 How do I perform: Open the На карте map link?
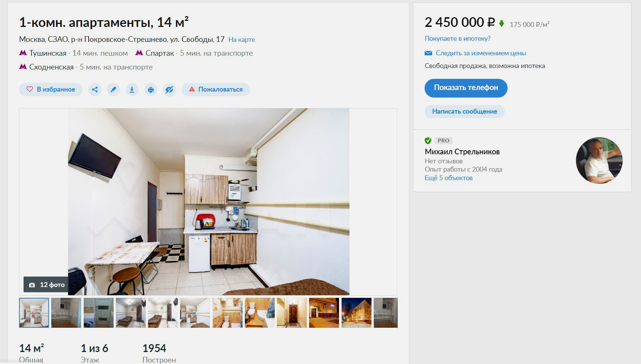coord(241,40)
